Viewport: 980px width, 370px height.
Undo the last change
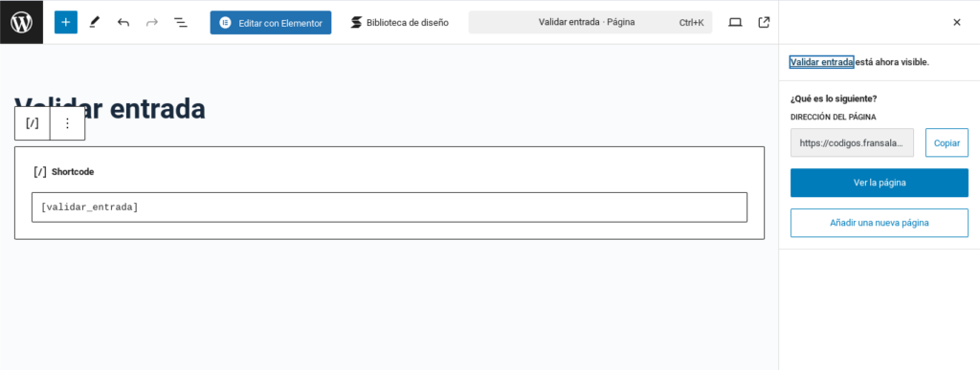123,22
